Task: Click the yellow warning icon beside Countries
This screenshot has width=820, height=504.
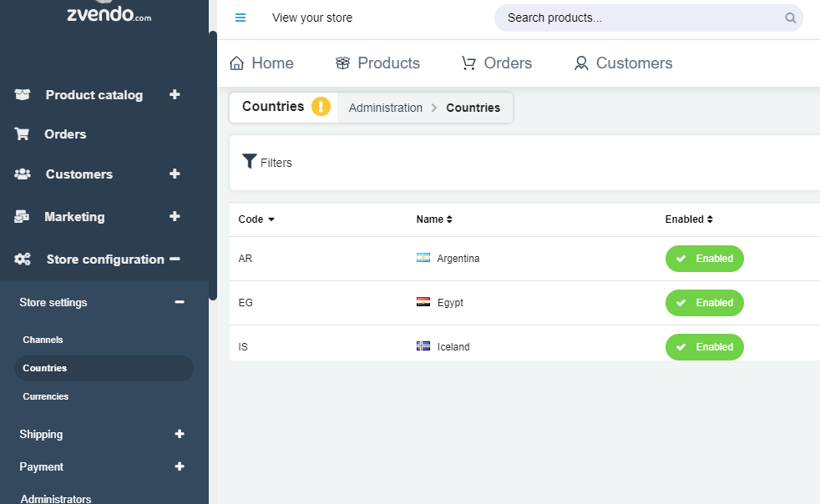Action: click(321, 107)
